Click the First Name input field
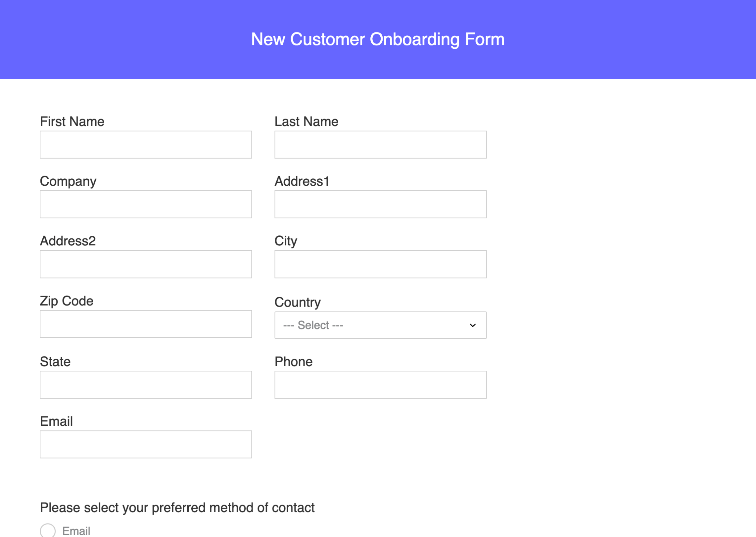 click(x=146, y=144)
